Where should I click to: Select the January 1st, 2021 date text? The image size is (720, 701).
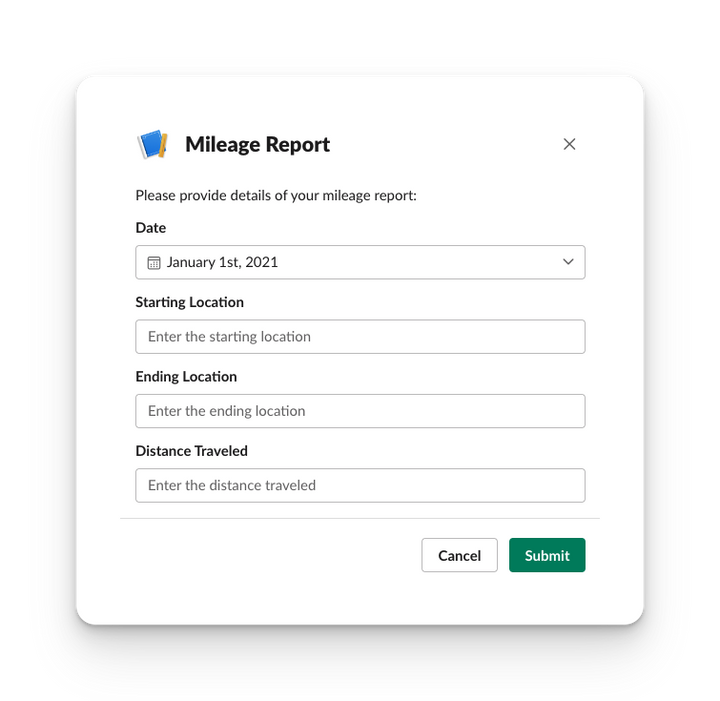pos(222,262)
